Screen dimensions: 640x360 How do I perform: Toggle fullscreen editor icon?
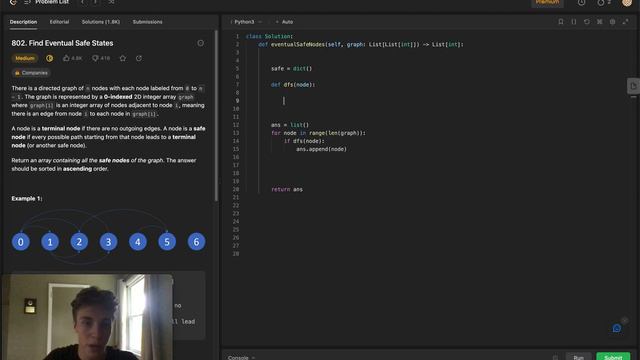[x=625, y=22]
